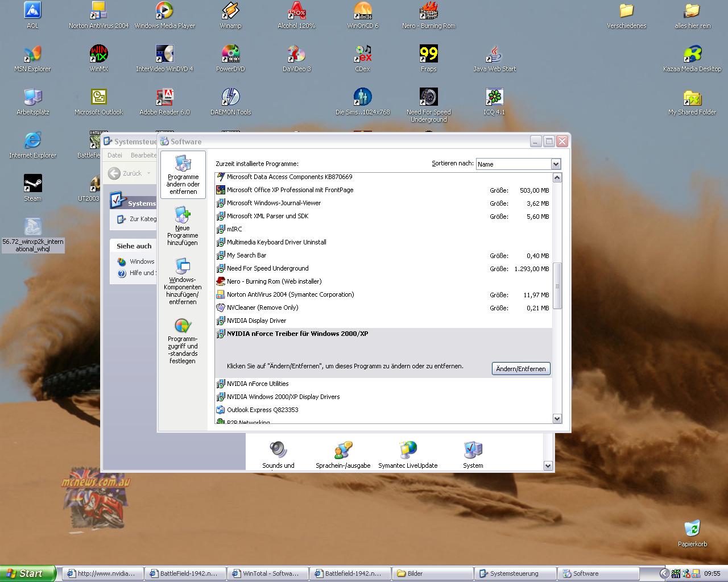Select Alcohol 120% desktop icon
This screenshot has width=728, height=582.
(x=296, y=15)
